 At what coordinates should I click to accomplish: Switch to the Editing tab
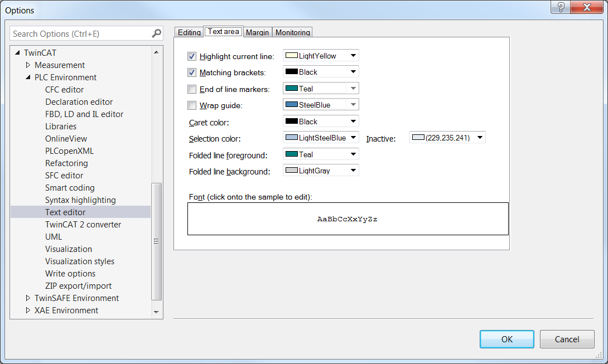[189, 32]
